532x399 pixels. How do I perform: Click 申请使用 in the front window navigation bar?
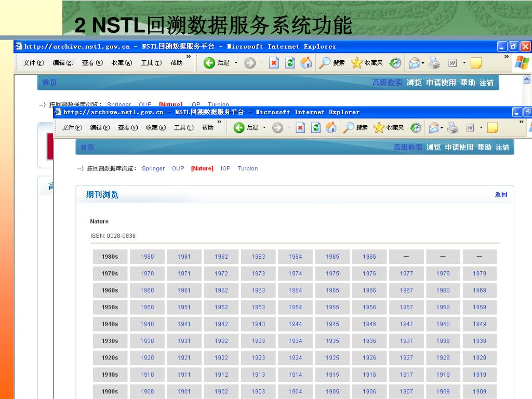pyautogui.click(x=459, y=147)
